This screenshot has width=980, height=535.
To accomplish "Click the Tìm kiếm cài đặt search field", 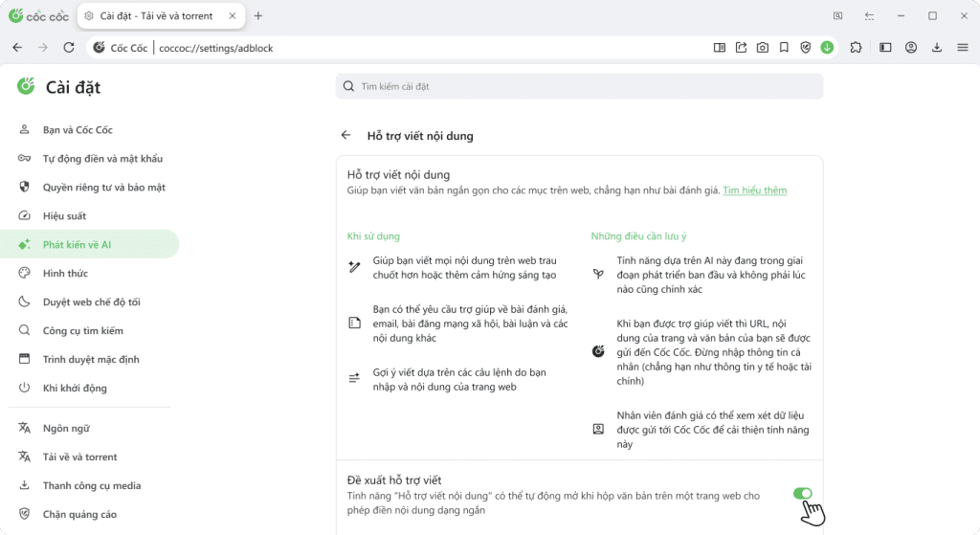I will pyautogui.click(x=579, y=86).
